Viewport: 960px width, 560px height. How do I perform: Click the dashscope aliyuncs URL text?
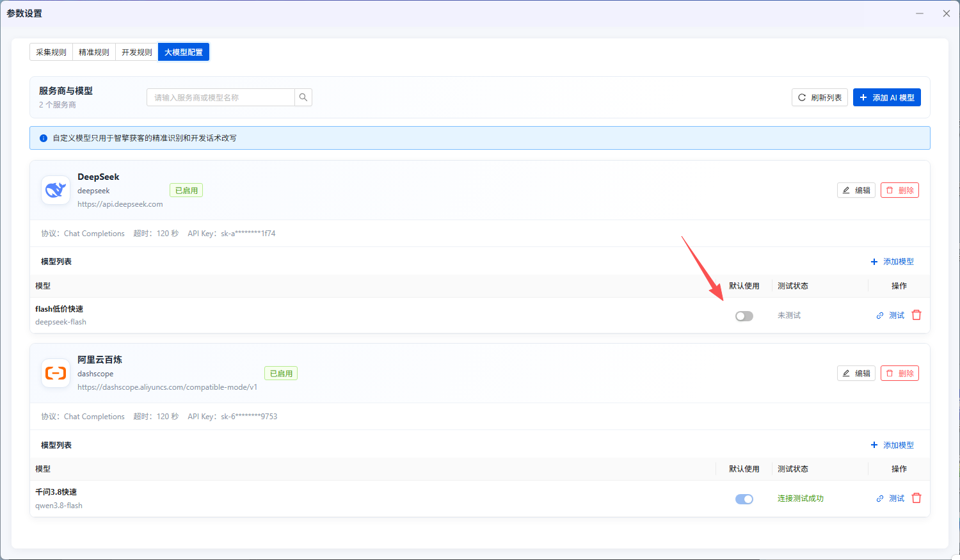168,387
